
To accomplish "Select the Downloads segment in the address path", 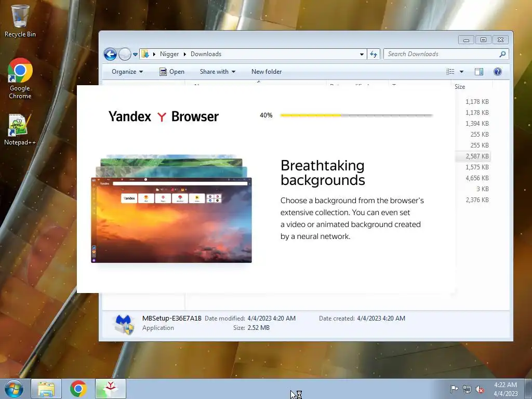I will point(206,54).
